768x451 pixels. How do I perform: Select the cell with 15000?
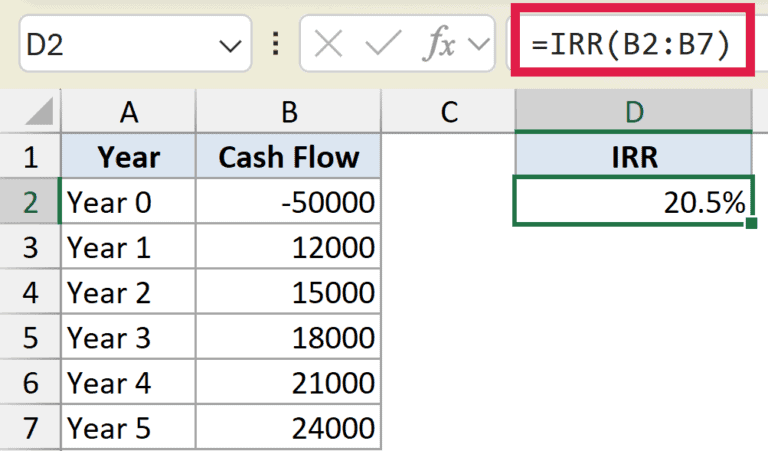click(288, 291)
